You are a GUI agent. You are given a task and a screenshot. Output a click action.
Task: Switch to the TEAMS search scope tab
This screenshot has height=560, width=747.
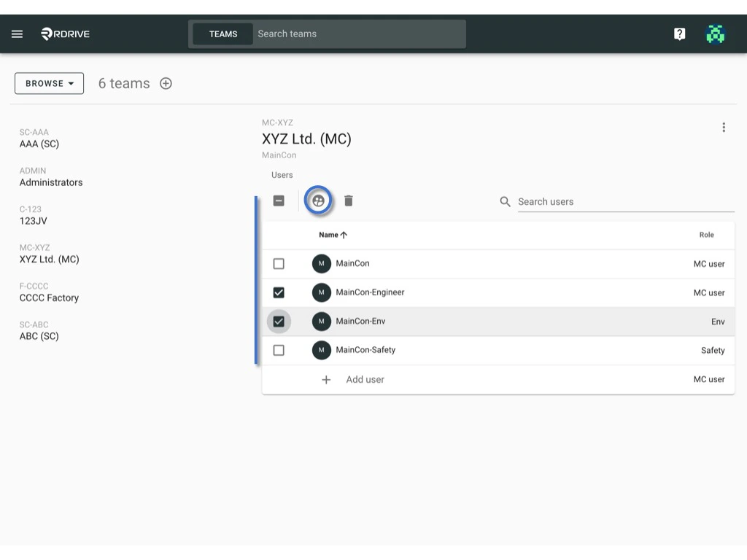click(222, 34)
